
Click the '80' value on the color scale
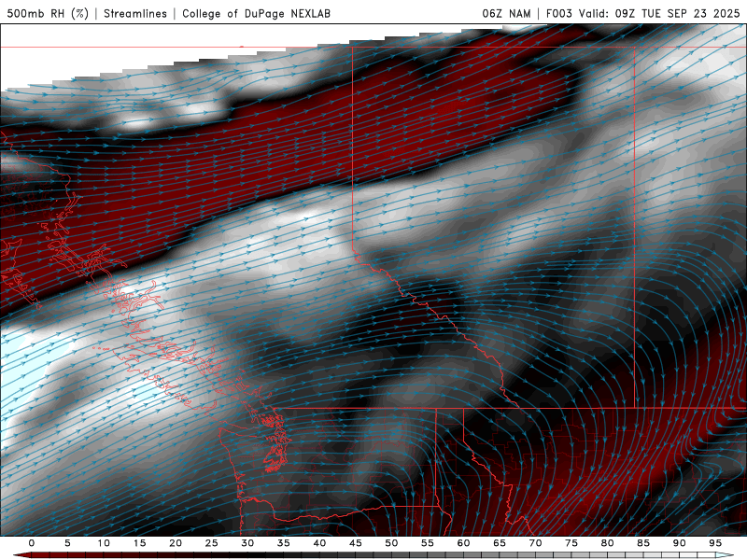click(x=607, y=543)
